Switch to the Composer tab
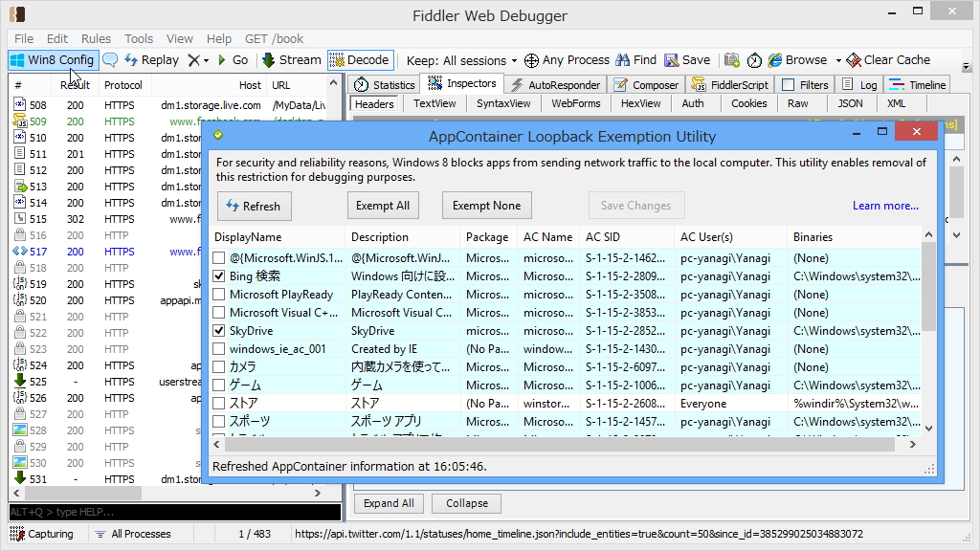Viewport: 980px width, 551px height. pyautogui.click(x=646, y=83)
